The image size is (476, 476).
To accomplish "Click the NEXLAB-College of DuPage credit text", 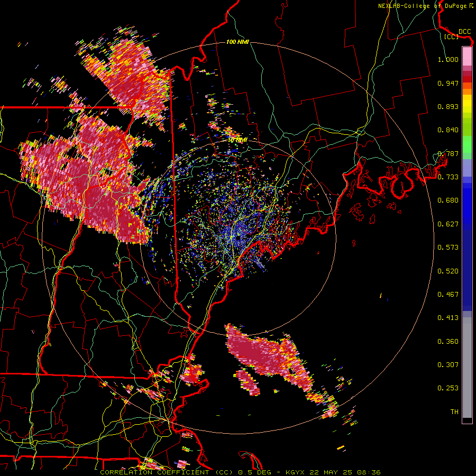I will [425, 6].
